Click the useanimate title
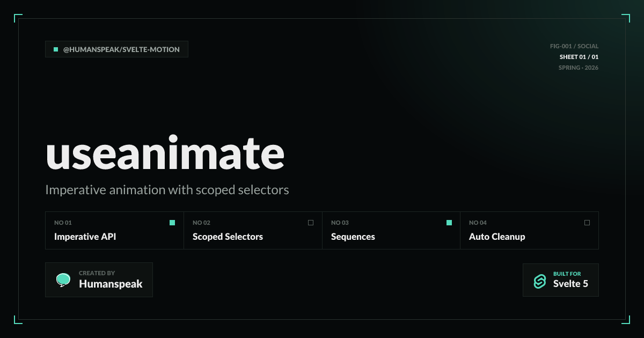 coord(165,153)
